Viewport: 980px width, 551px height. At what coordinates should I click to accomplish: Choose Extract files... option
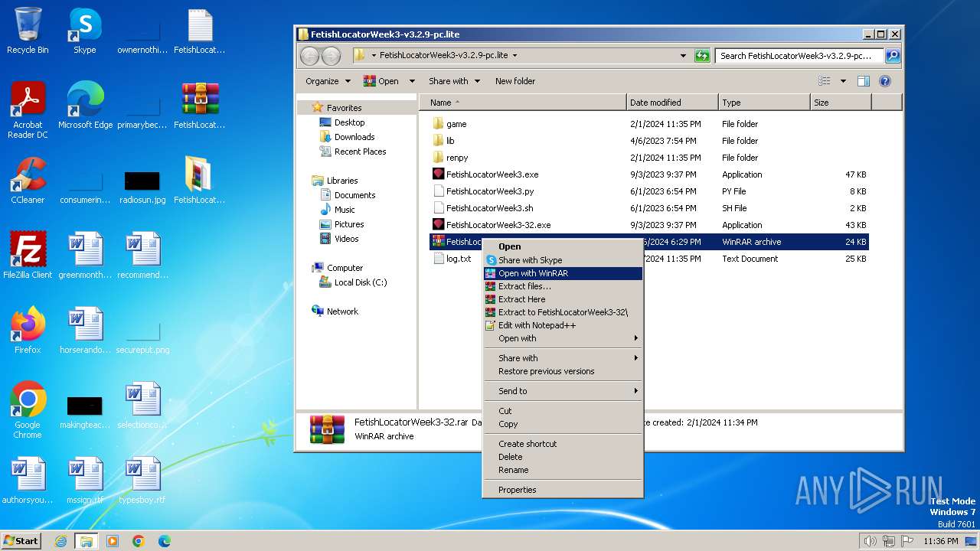[x=563, y=286]
